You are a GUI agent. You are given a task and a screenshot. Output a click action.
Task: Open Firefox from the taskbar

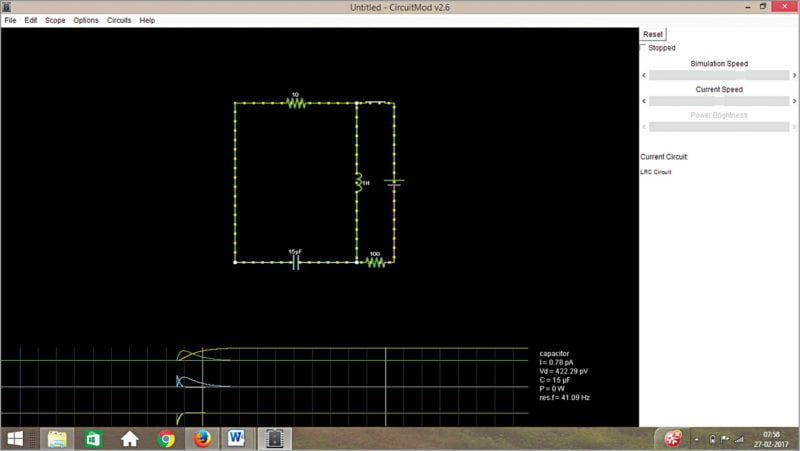202,438
